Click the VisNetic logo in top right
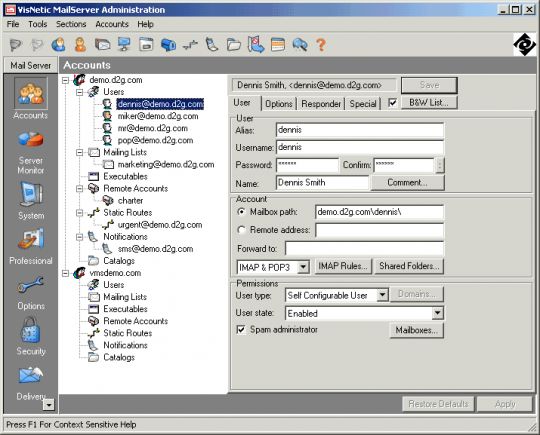This screenshot has height=435, width=540. coord(525,44)
